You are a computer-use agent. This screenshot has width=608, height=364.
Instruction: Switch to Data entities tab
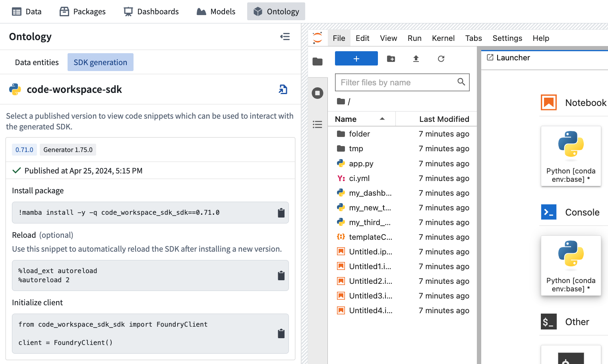click(37, 62)
